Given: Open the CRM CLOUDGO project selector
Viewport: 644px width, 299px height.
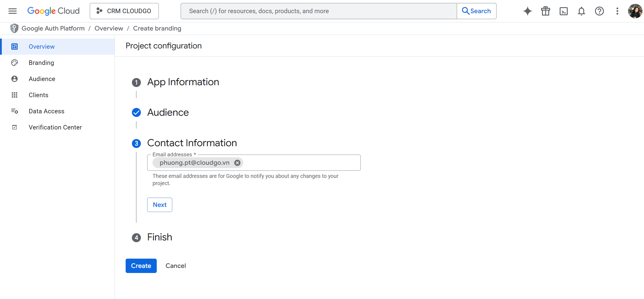Looking at the screenshot, I should (124, 11).
